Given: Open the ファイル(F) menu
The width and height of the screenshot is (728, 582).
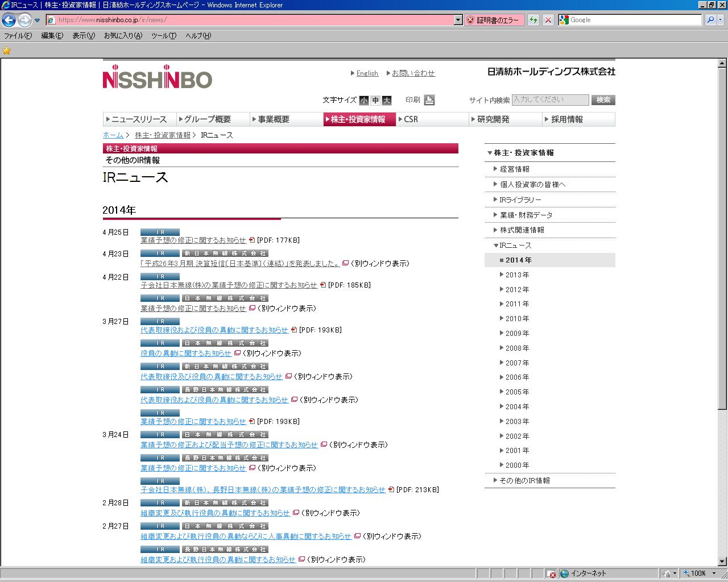Looking at the screenshot, I should click(x=18, y=36).
